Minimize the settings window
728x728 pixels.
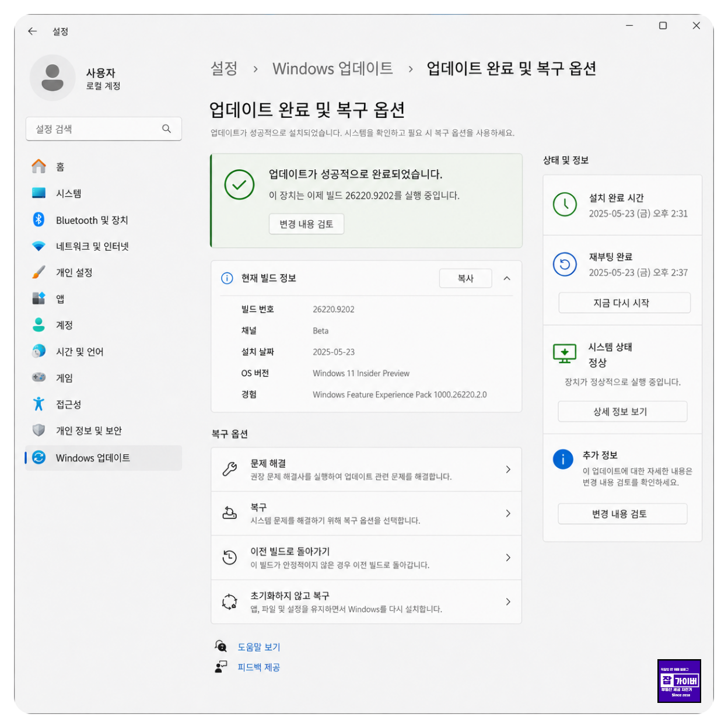coord(629,26)
